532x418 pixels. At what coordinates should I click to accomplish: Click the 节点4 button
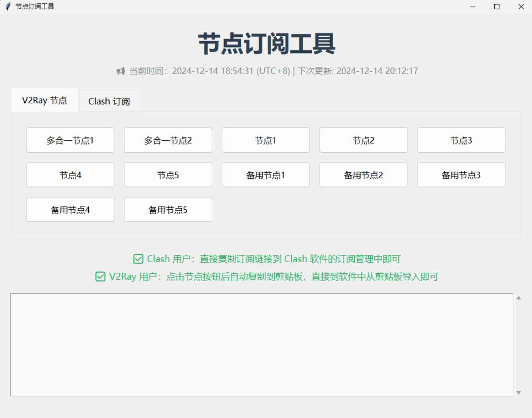(70, 175)
